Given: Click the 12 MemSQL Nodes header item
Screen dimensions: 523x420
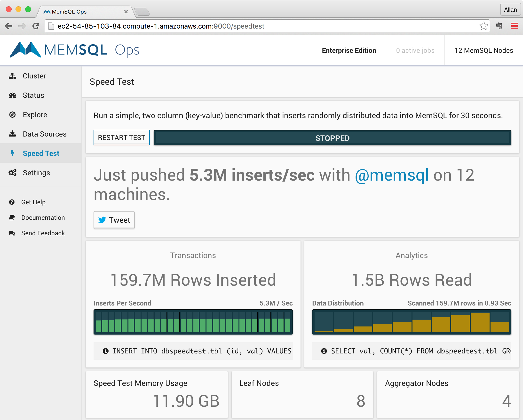Looking at the screenshot, I should pos(484,50).
